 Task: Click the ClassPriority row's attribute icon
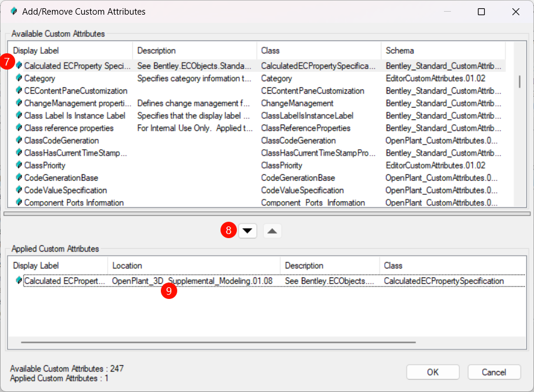(x=19, y=165)
